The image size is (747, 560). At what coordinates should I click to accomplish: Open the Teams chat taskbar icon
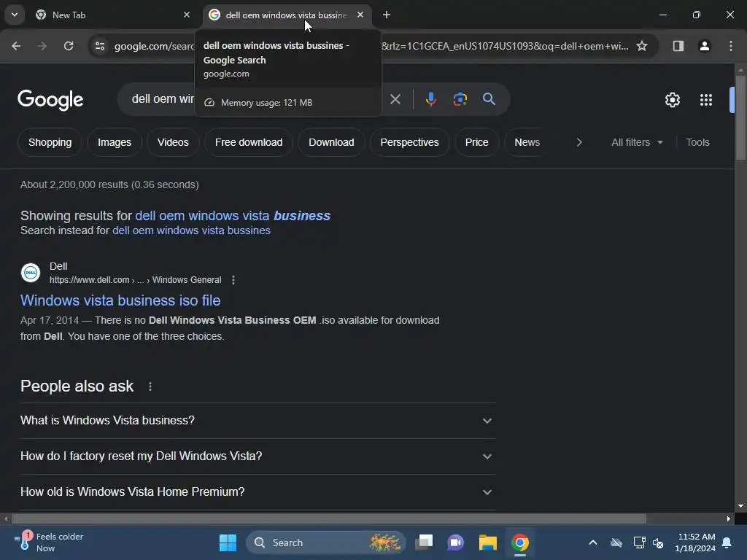point(455,542)
